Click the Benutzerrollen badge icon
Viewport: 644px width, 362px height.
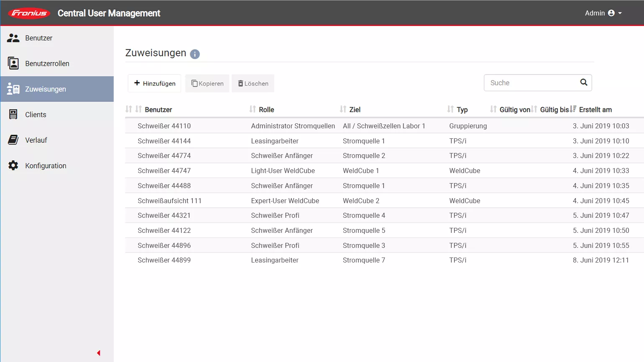click(13, 64)
